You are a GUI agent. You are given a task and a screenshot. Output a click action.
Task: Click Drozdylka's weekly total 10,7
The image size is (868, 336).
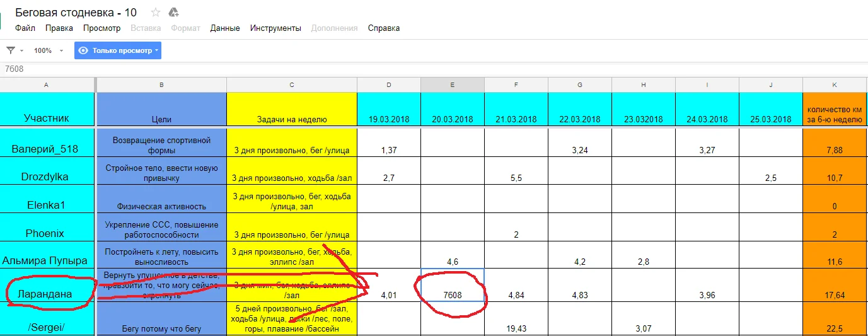[x=835, y=171]
